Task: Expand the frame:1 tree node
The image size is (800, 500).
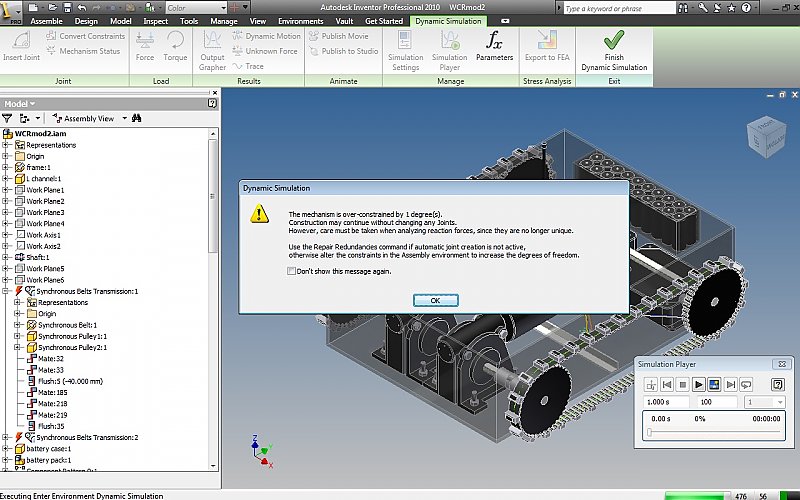Action: point(6,167)
